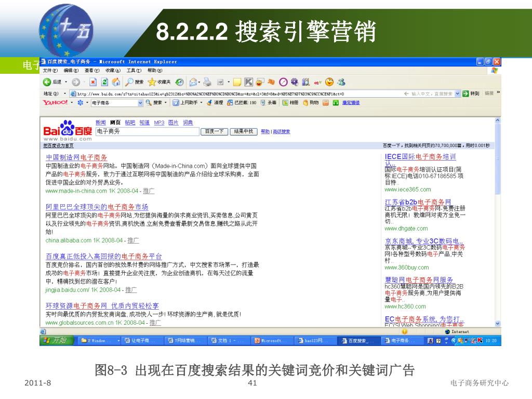Screen dimensions: 532x399
Task: Click the K-shaped toolbar icon
Action: pyautogui.click(x=249, y=82)
